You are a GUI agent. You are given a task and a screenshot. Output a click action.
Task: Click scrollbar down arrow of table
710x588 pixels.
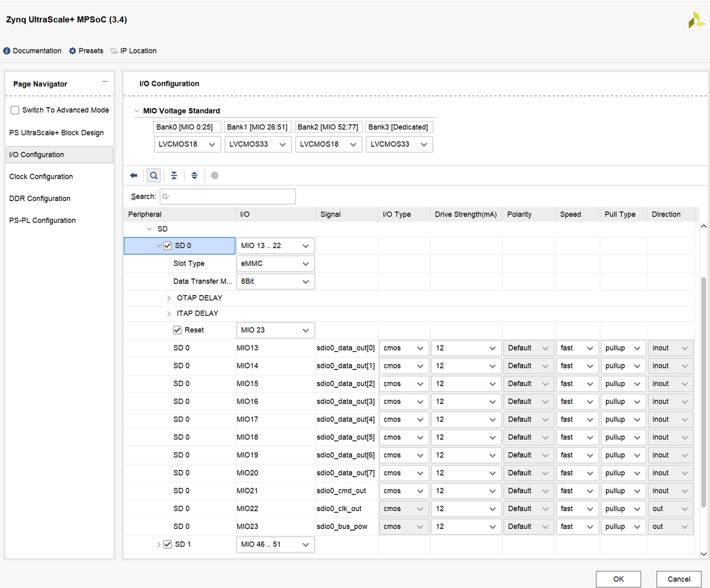tap(704, 554)
